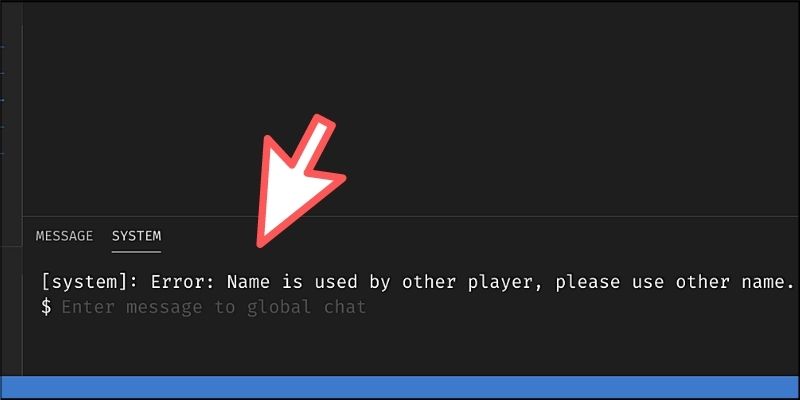Screen dimensions: 800x400
Task: Select the SYSTEM tab
Action: [x=136, y=236]
